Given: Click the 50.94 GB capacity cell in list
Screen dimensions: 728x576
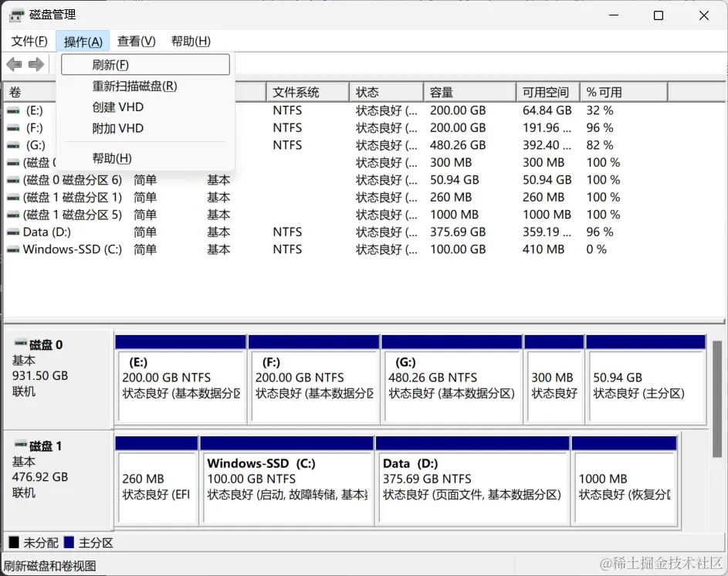Looking at the screenshot, I should tap(454, 180).
